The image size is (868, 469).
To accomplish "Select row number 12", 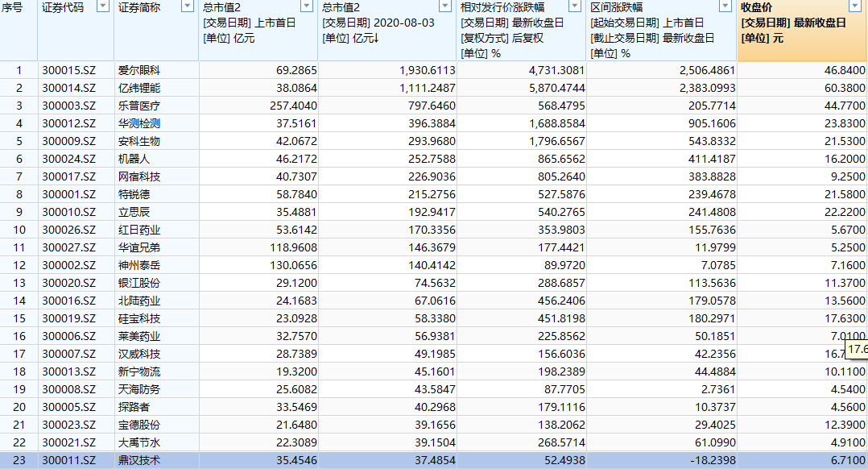I will coord(19,265).
